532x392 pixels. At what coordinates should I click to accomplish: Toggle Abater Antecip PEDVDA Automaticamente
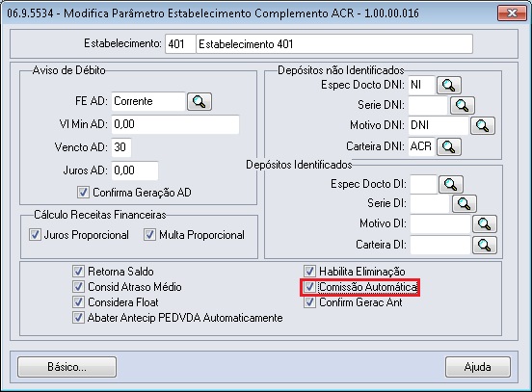click(x=78, y=318)
